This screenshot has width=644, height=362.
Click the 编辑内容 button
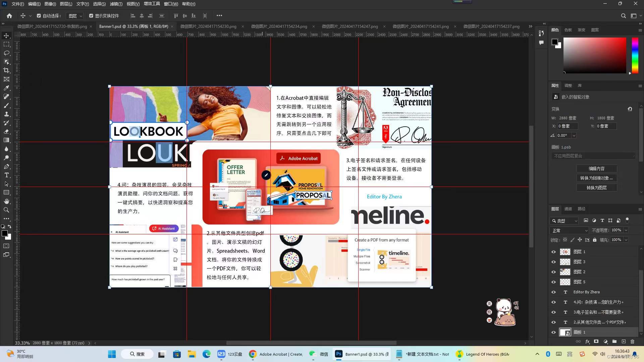(596, 169)
